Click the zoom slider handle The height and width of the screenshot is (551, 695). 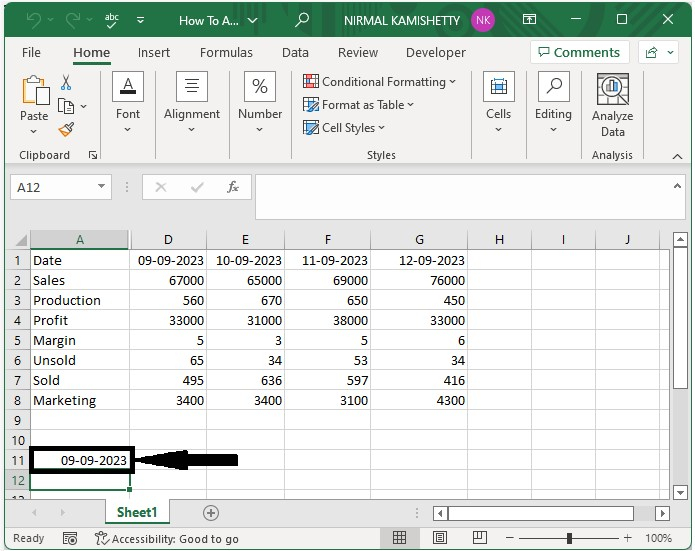point(569,538)
